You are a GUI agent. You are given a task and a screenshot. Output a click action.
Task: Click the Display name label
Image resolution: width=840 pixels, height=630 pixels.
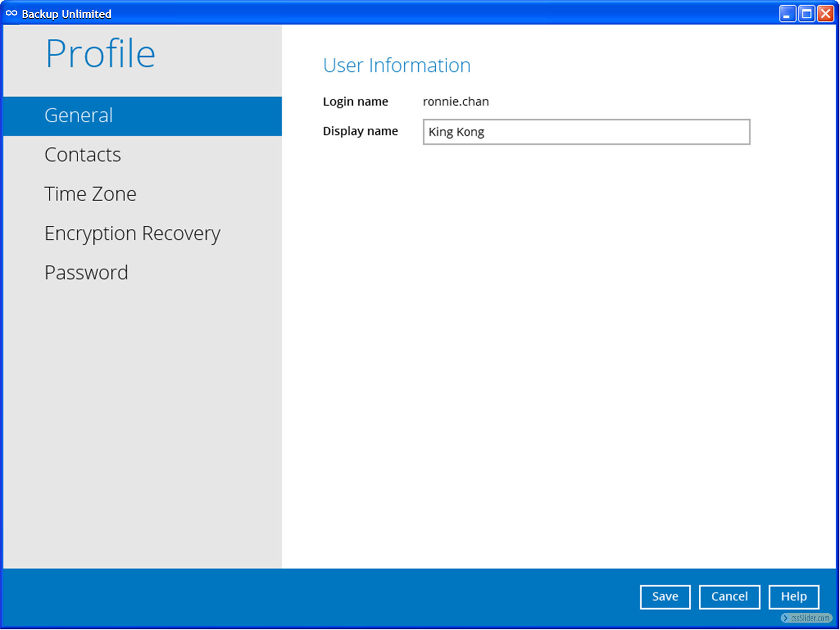tap(360, 131)
